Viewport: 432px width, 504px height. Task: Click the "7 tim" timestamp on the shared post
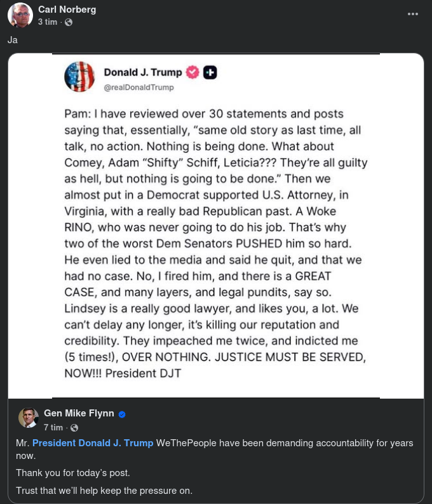(x=53, y=427)
